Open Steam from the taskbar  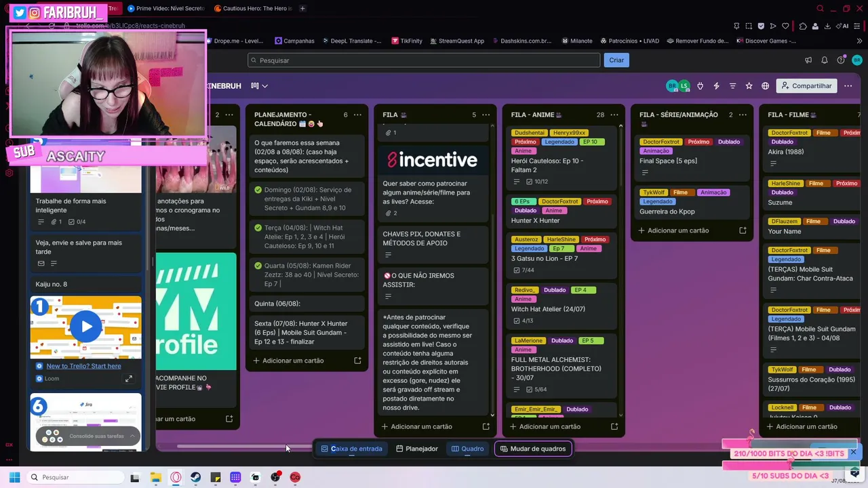coord(195,477)
